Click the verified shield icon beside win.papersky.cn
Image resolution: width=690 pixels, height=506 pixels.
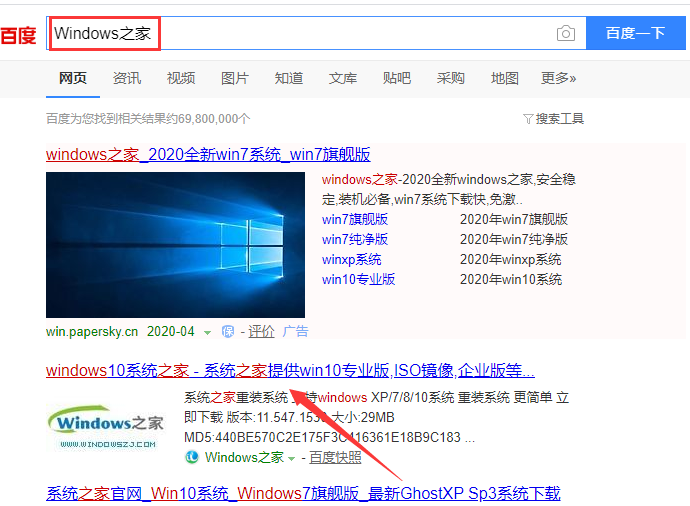[x=228, y=331]
